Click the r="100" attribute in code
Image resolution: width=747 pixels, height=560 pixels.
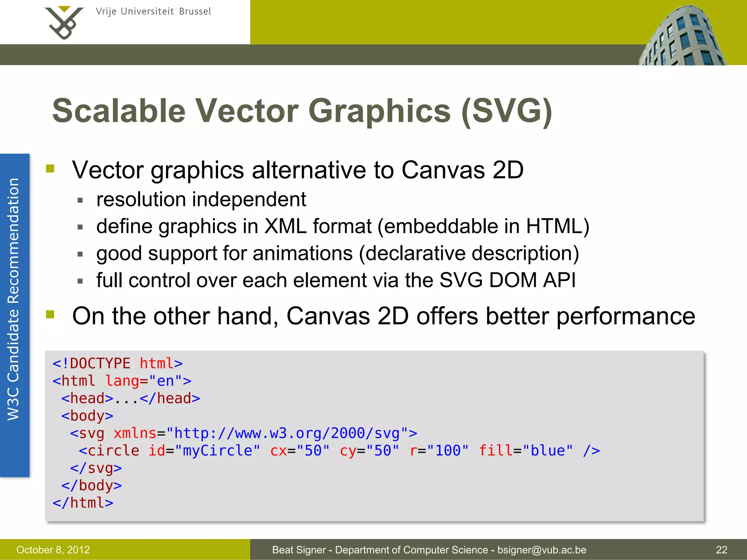(x=439, y=451)
